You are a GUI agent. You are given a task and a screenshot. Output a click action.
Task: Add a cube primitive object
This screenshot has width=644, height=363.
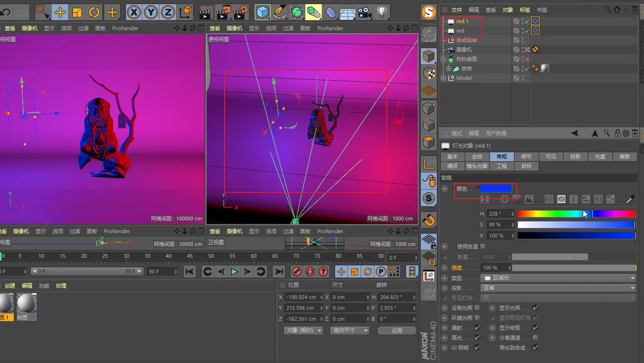click(262, 12)
